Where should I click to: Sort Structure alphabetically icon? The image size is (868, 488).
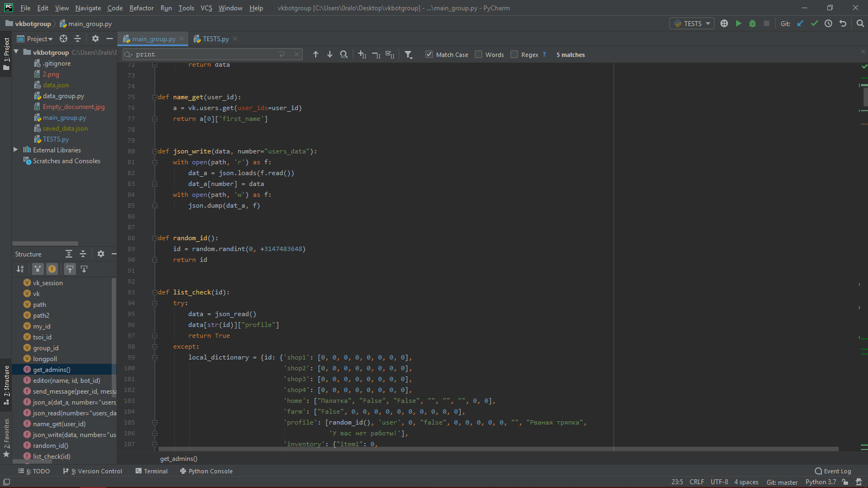pyautogui.click(x=20, y=269)
